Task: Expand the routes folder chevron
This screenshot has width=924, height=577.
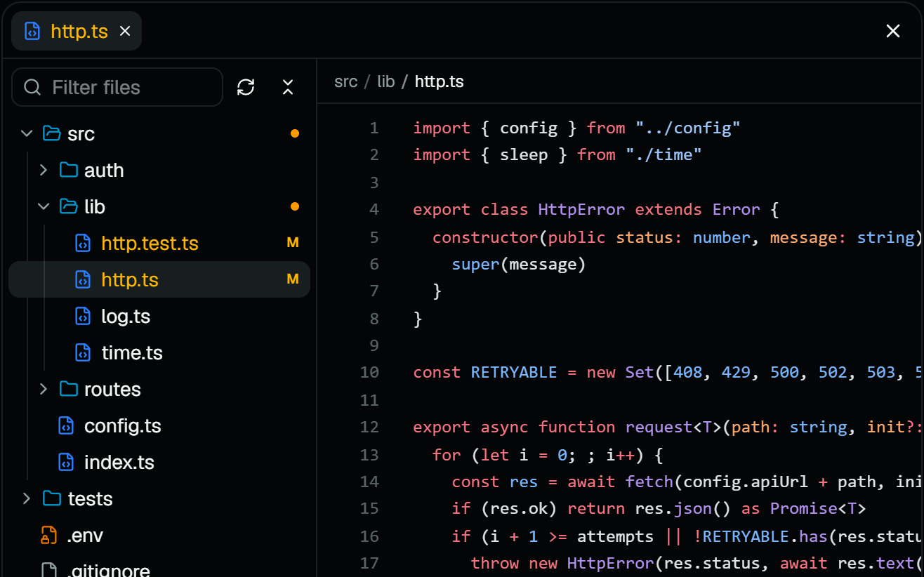Action: pos(44,389)
